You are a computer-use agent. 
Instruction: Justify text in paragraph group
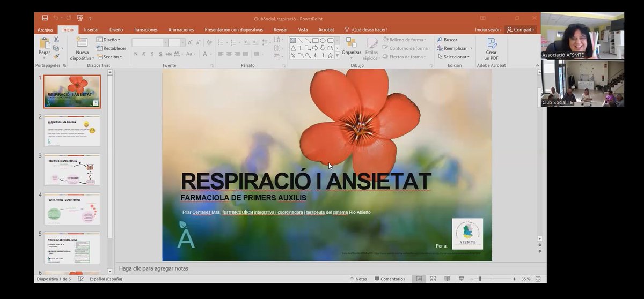246,54
